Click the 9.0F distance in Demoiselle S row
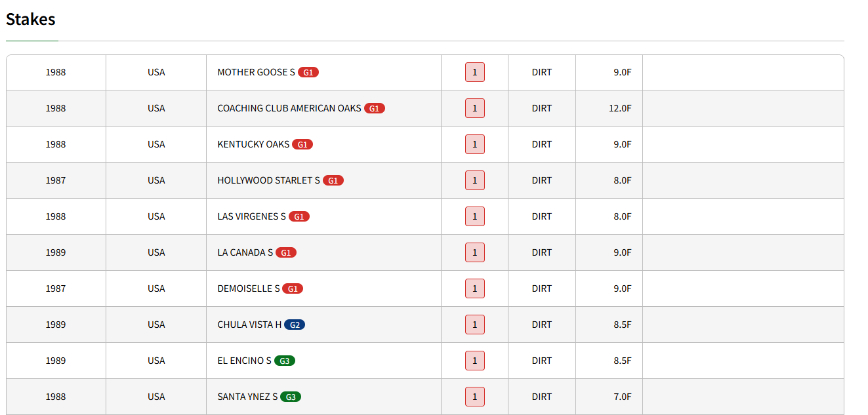 tap(623, 288)
